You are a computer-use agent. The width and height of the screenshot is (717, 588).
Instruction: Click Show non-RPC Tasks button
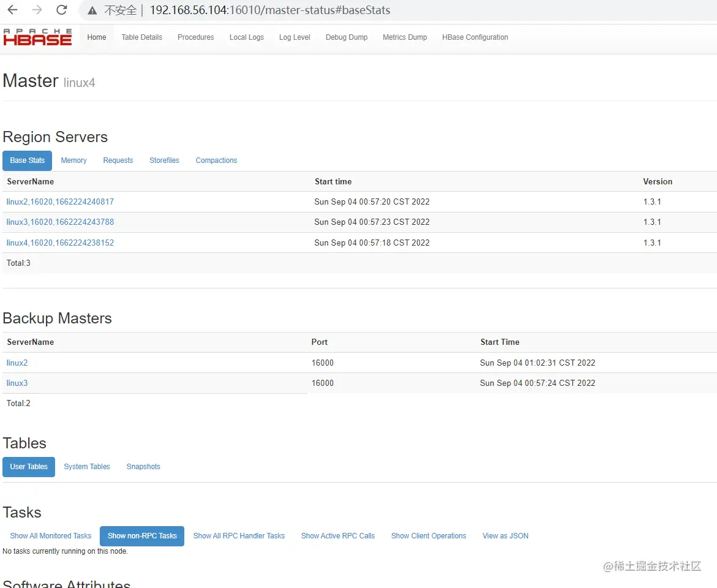(x=142, y=536)
